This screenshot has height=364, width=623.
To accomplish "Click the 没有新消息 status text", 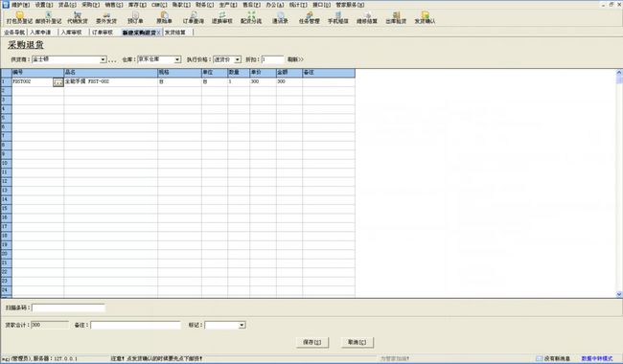I will pyautogui.click(x=557, y=358).
